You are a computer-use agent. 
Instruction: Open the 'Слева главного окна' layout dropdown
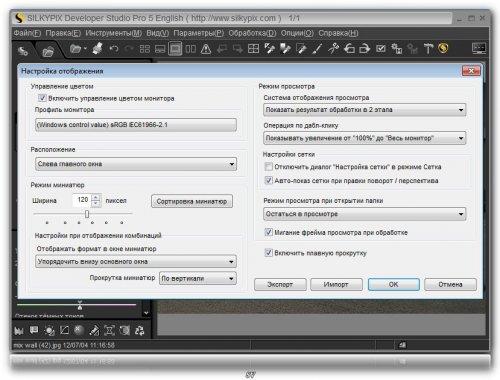point(136,164)
